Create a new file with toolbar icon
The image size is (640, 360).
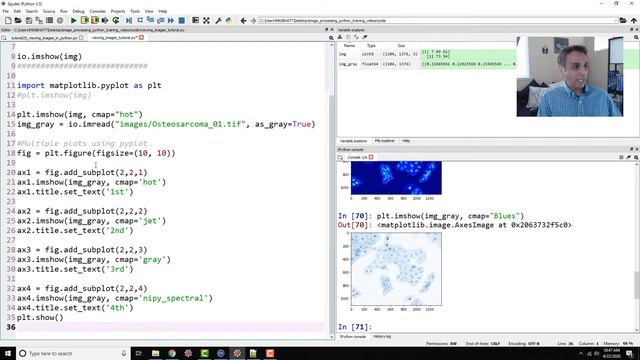(x=8, y=20)
